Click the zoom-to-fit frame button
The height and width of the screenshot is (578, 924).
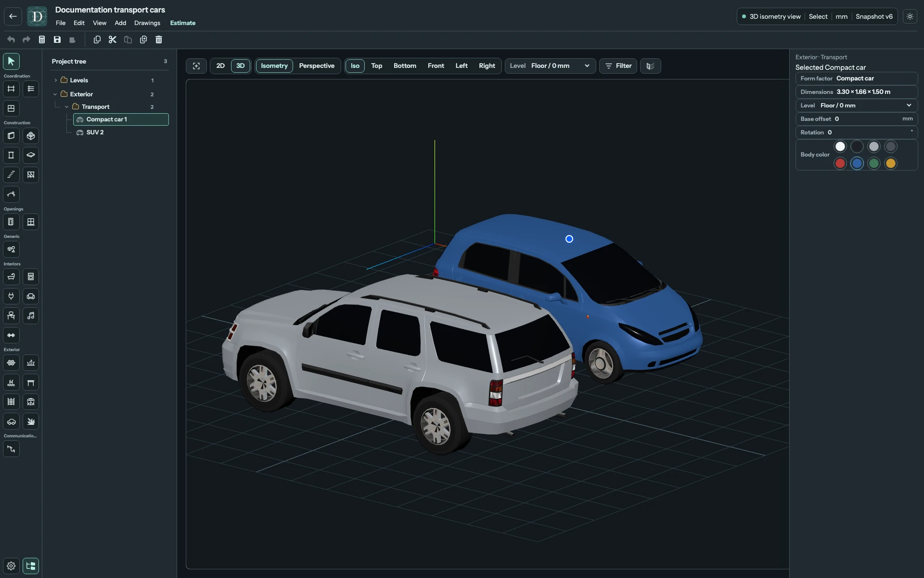tap(196, 66)
